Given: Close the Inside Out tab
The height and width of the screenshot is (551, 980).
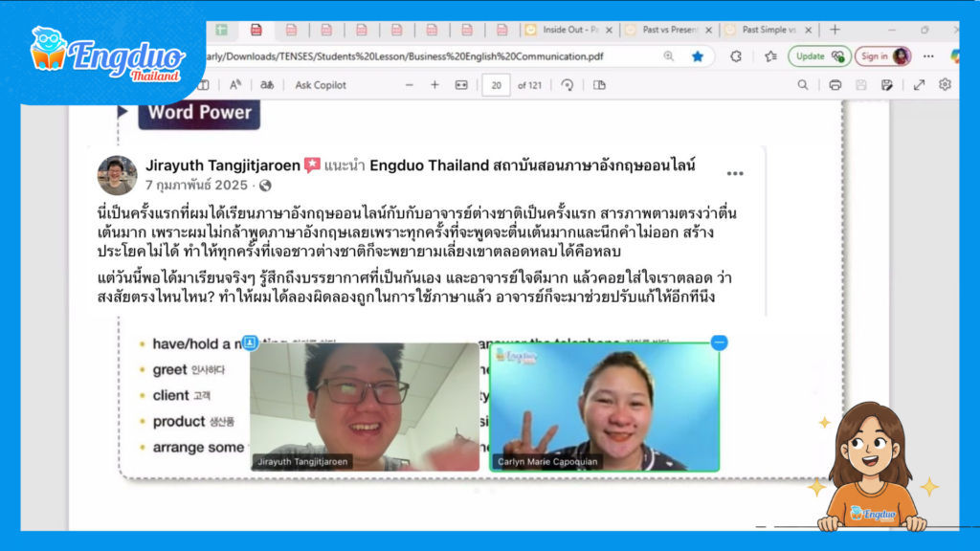Looking at the screenshot, I should coord(610,30).
